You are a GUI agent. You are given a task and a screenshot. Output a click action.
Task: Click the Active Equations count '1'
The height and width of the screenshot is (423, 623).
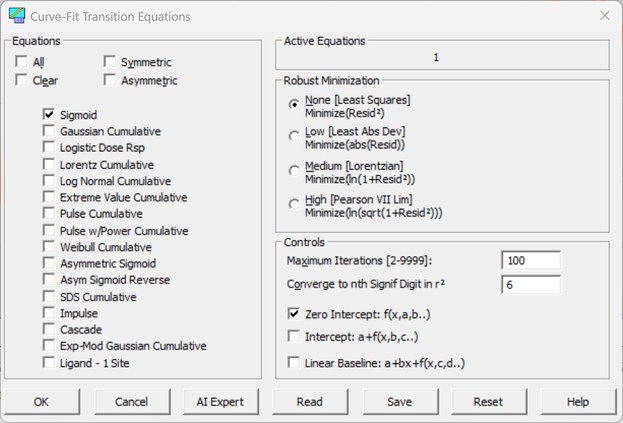point(436,58)
